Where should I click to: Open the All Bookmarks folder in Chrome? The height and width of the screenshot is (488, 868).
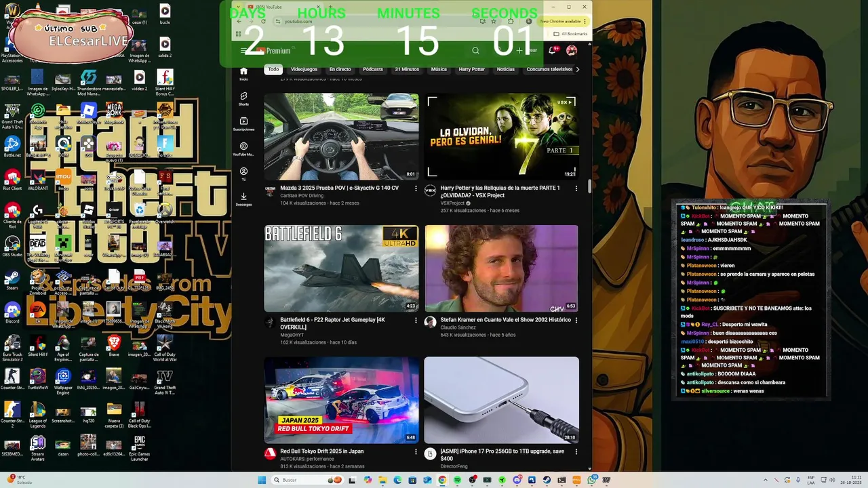570,34
